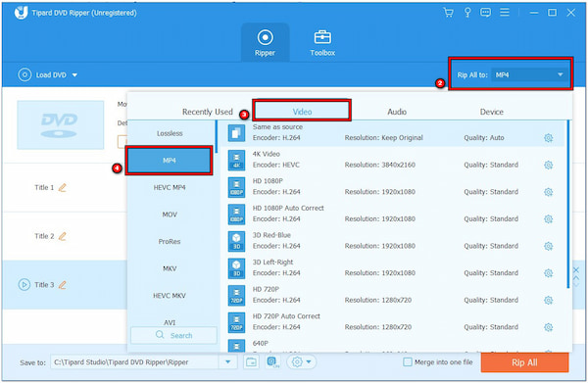Choose Lossless format category

(x=170, y=133)
